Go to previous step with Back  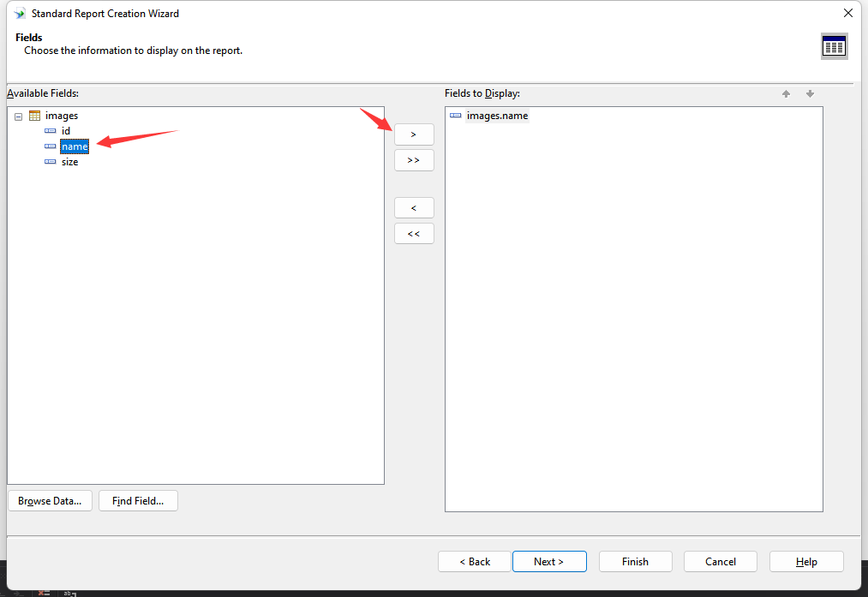coord(475,562)
